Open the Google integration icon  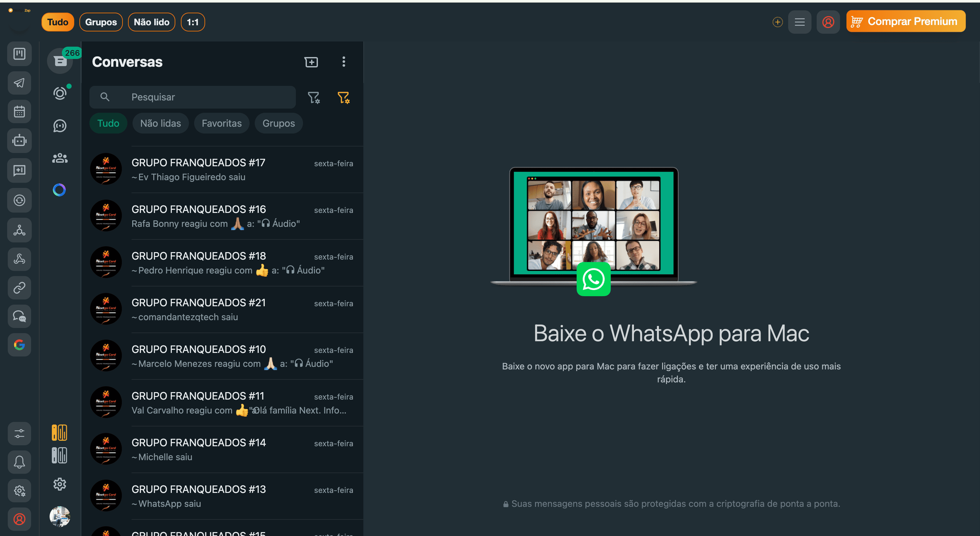pyautogui.click(x=19, y=345)
